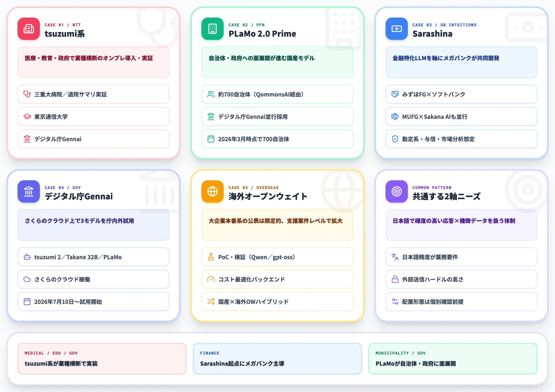Click the MUFG×Sakana AIも並行 text
The height and width of the screenshot is (392, 555).
click(x=435, y=117)
